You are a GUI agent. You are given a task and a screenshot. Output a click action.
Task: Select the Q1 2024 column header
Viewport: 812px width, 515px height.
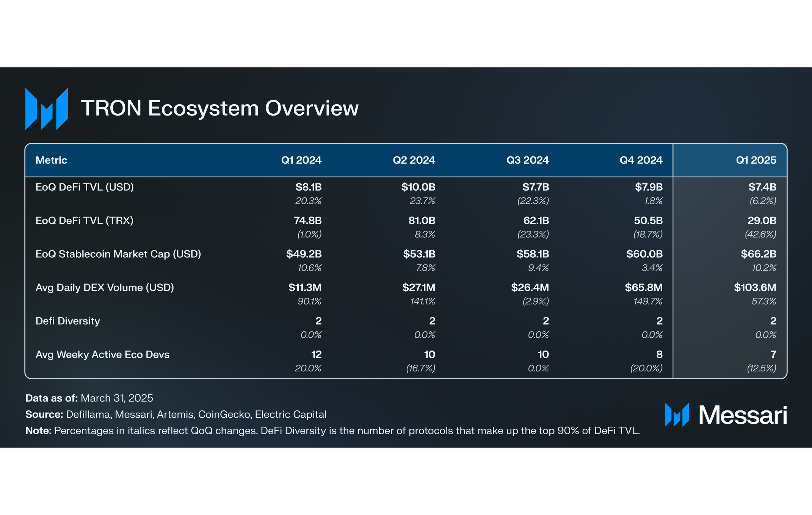[x=301, y=160]
